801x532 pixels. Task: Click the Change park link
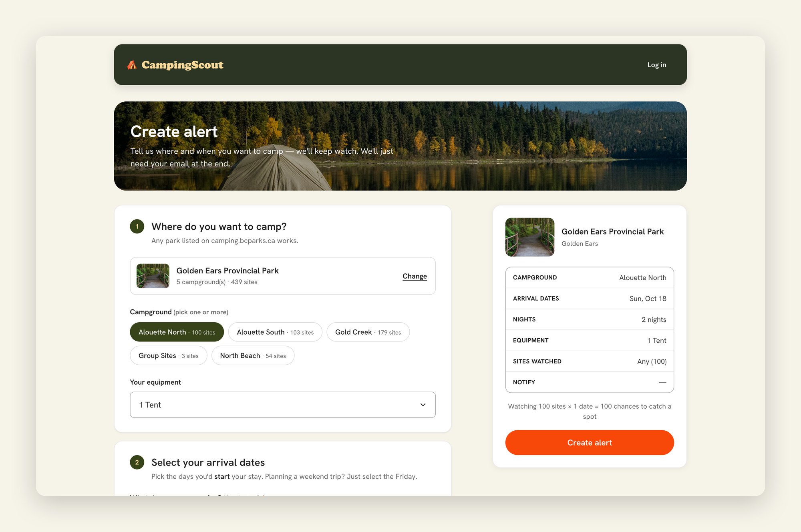click(x=415, y=276)
